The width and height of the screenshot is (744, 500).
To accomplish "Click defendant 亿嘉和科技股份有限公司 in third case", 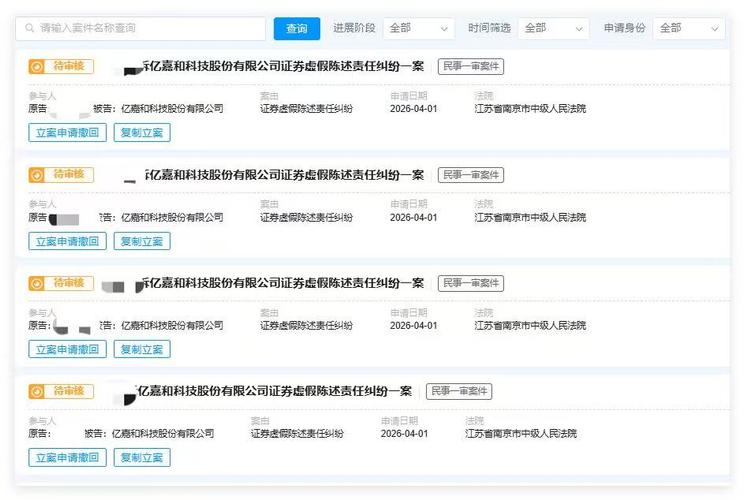I will pyautogui.click(x=172, y=325).
